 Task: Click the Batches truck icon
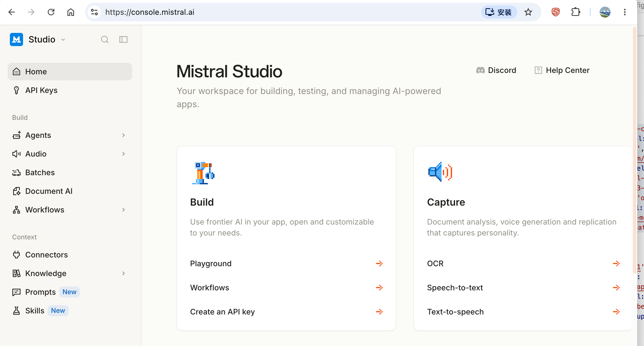coord(16,172)
